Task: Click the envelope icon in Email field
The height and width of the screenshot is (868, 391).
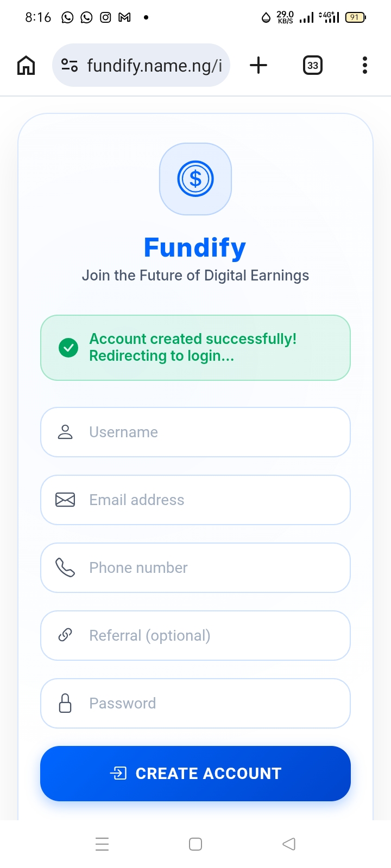Action: (65, 500)
